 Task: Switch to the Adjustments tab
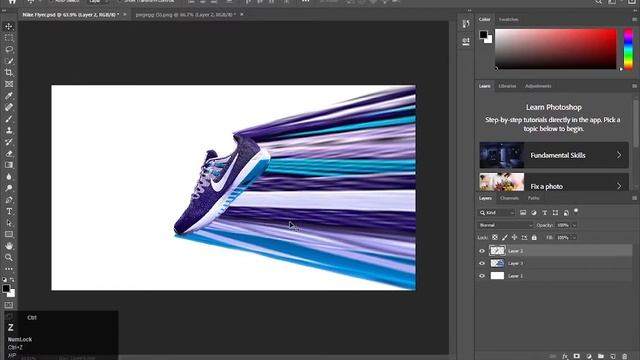tap(538, 86)
